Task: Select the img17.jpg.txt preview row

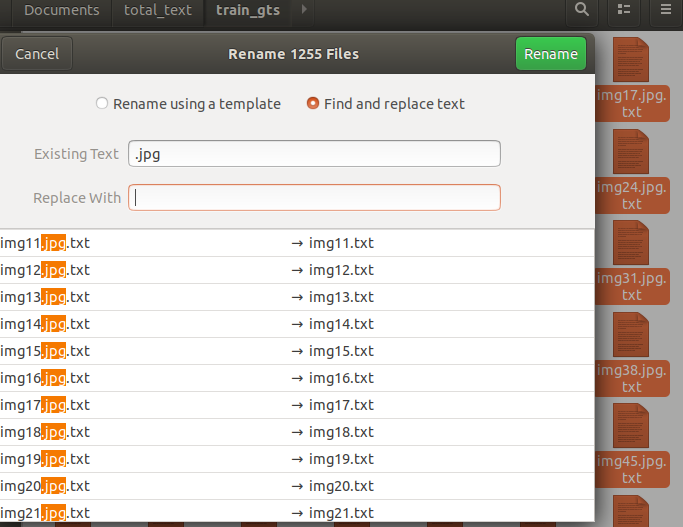Action: coord(297,405)
